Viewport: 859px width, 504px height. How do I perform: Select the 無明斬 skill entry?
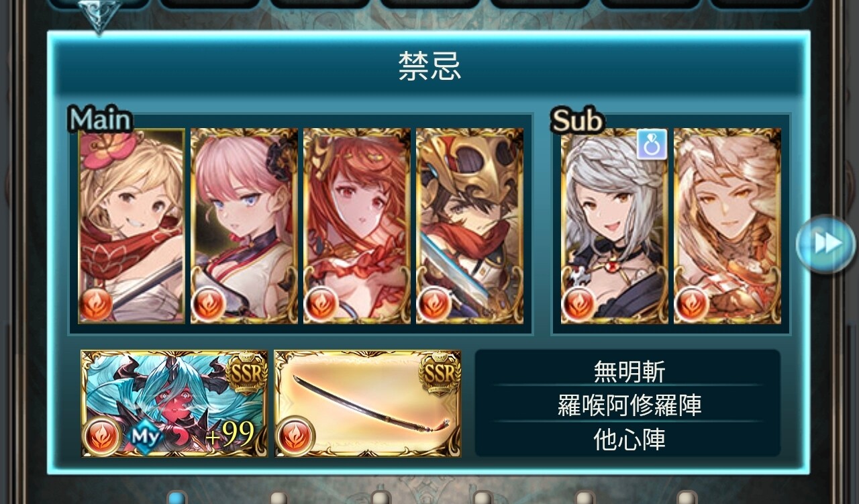click(628, 371)
